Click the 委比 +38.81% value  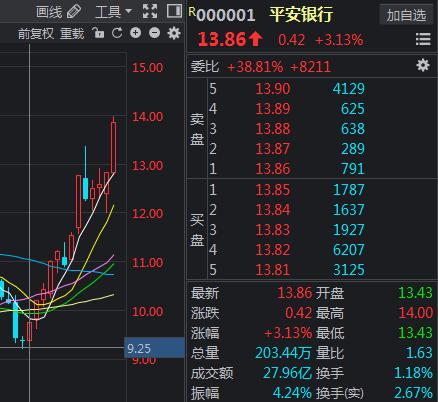click(x=255, y=67)
